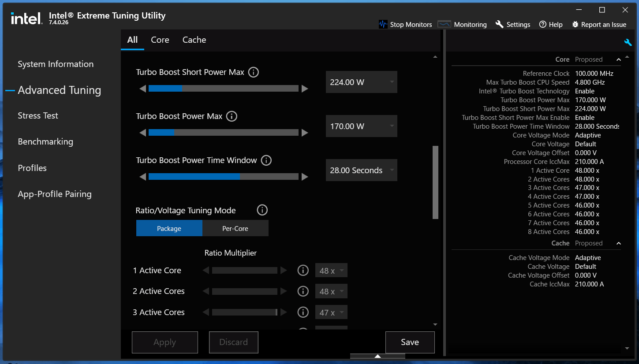The width and height of the screenshot is (639, 364).
Task: Click info icon for 3 Active Cores
Action: (x=303, y=312)
